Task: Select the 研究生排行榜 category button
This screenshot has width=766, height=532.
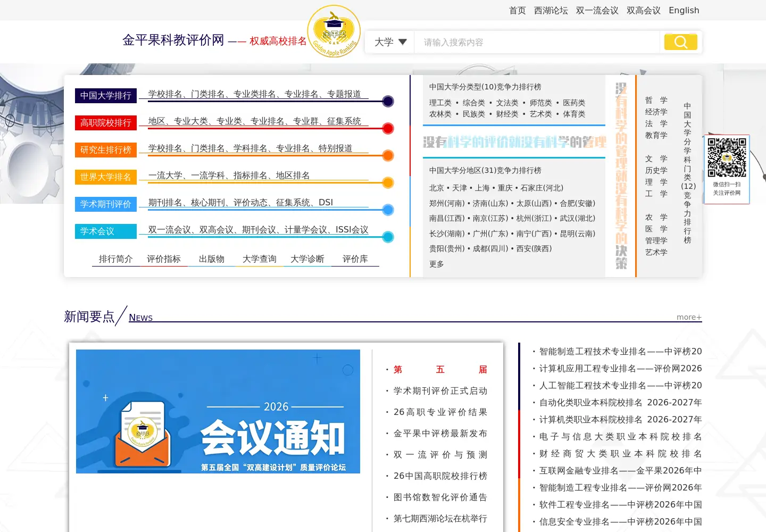Action: [106, 149]
